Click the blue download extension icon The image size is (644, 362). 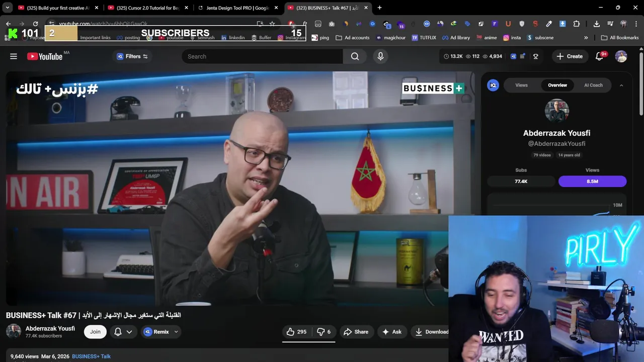pyautogui.click(x=562, y=24)
